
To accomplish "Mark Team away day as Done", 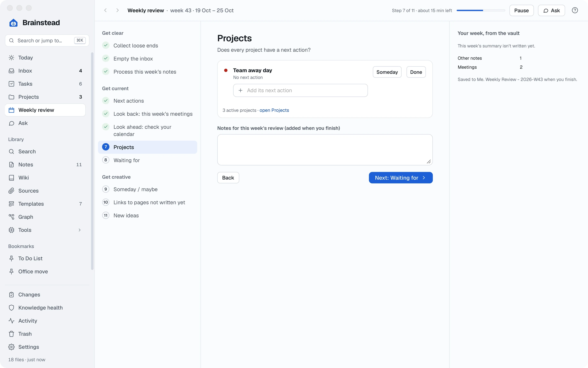I will (x=416, y=72).
